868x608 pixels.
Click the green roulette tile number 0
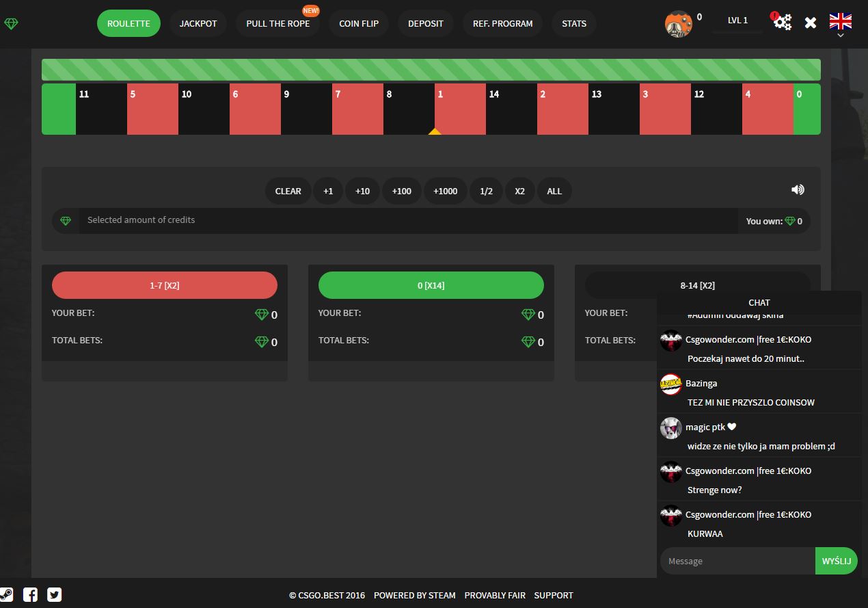[807, 109]
